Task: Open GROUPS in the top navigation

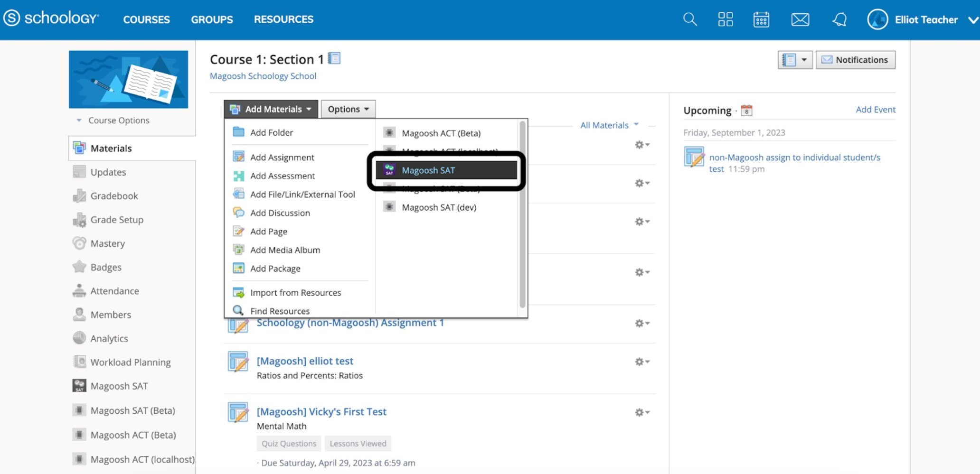Action: pos(212,19)
